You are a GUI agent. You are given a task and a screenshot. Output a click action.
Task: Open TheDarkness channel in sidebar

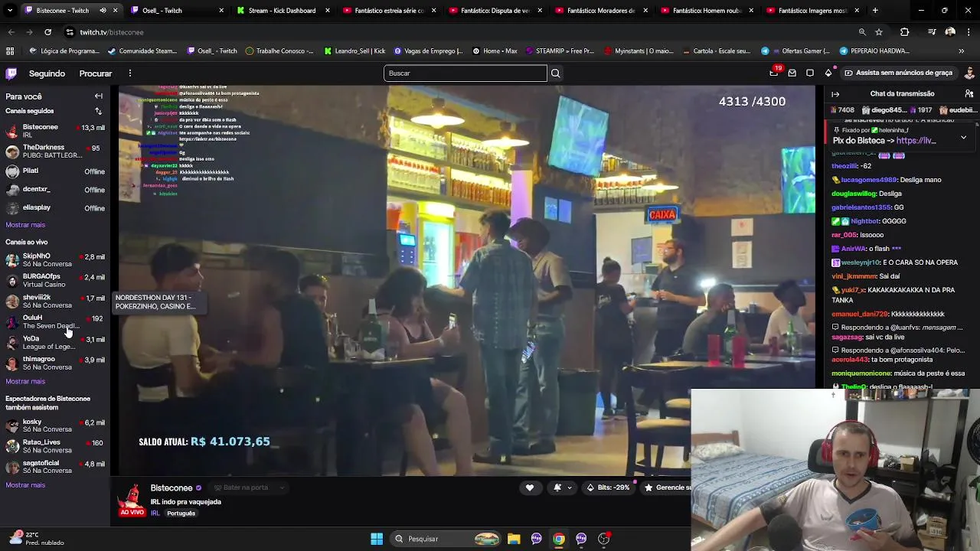coord(54,152)
